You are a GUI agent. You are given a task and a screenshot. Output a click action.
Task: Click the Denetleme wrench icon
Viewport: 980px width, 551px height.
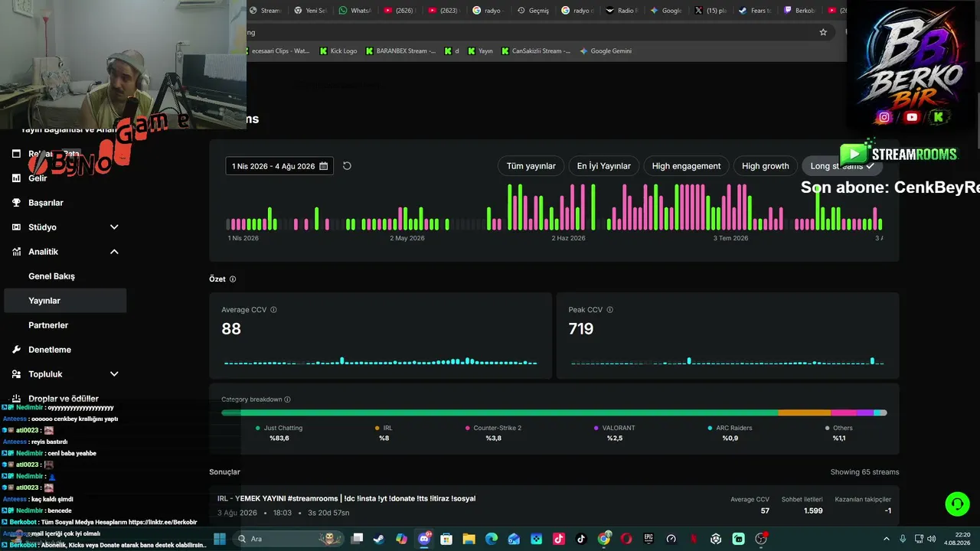[16, 350]
